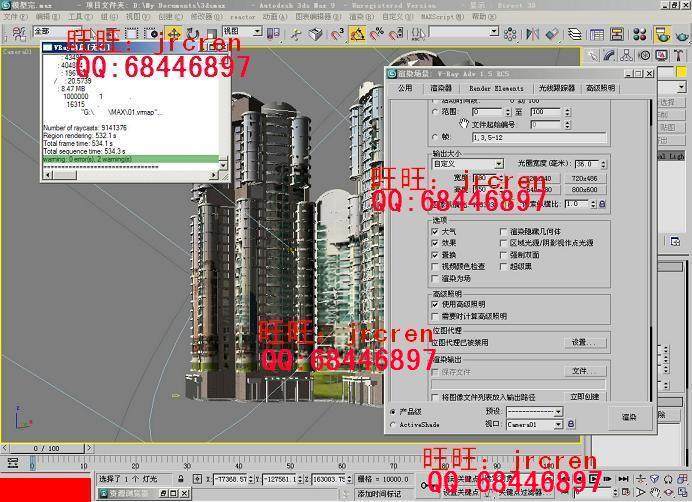The image size is (692, 502).
Task: Toggle the highlighted Angle Snap icon
Action: pyautogui.click(x=357, y=34)
